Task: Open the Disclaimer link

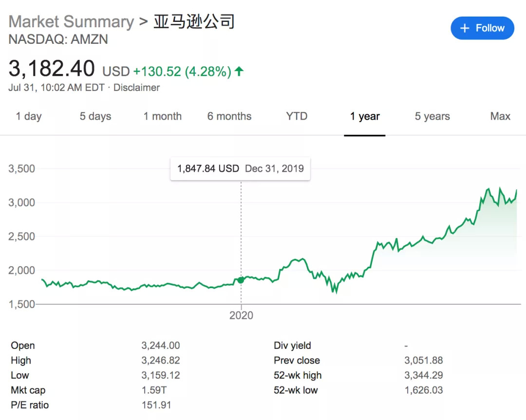Action: tap(137, 88)
